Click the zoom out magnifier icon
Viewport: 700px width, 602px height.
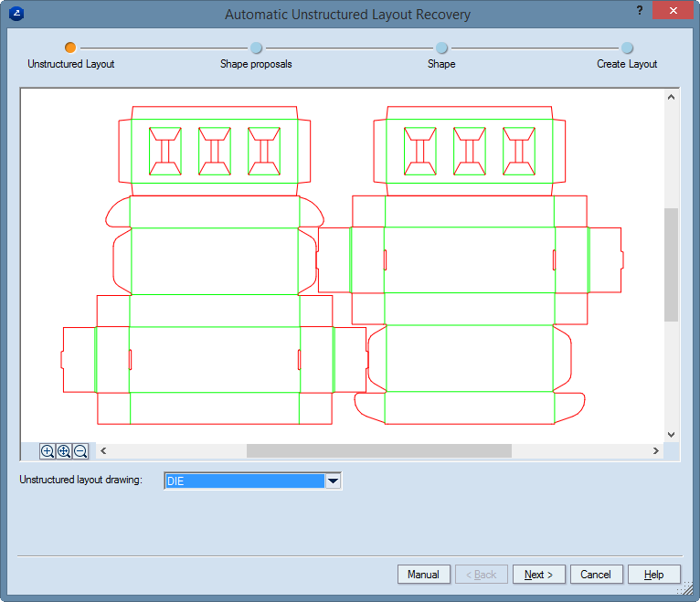(80, 451)
